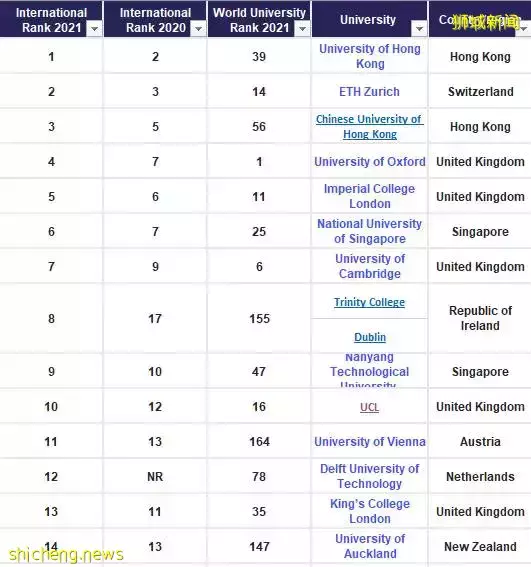
Task: Select the World University Rank 2021 header
Action: point(259,19)
